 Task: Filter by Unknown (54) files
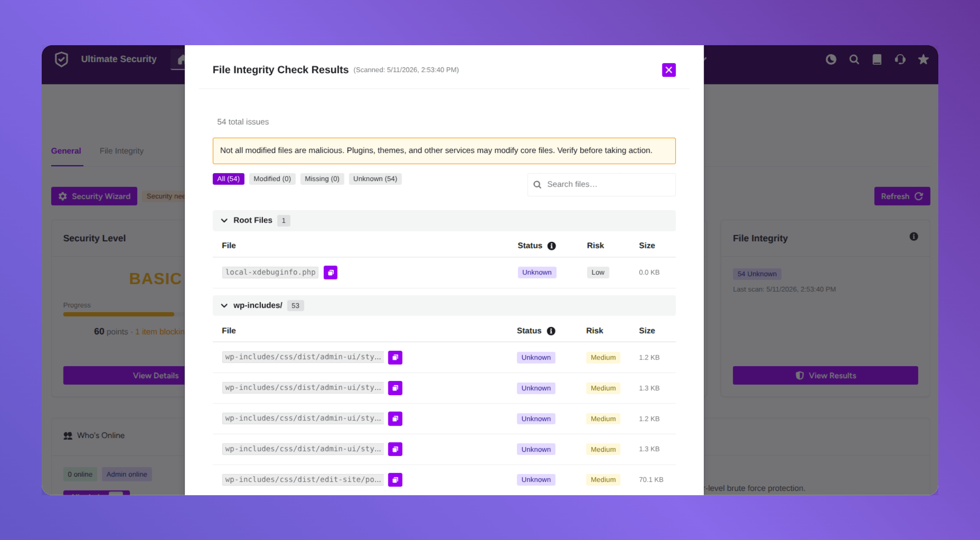click(375, 179)
